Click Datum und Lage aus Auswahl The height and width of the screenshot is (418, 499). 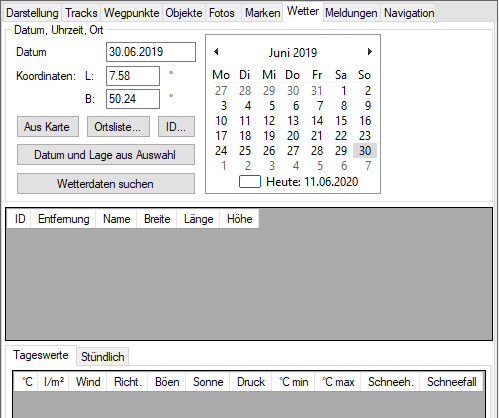click(106, 155)
